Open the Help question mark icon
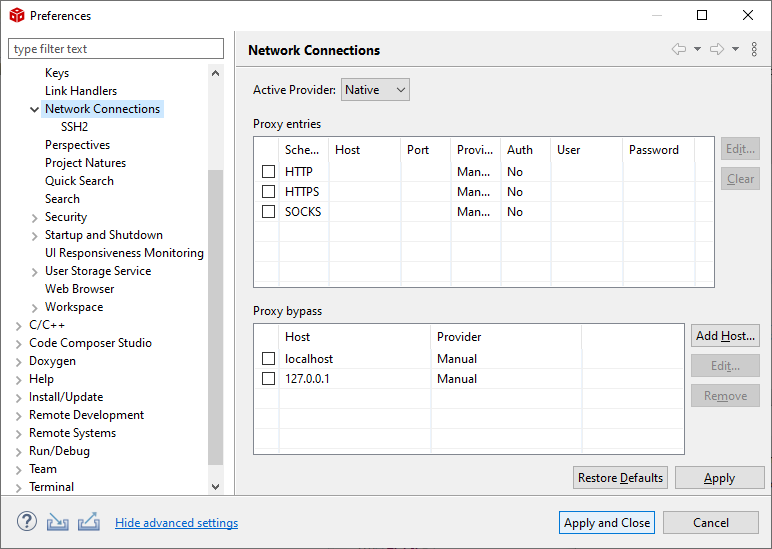The height and width of the screenshot is (549, 772). click(x=27, y=522)
